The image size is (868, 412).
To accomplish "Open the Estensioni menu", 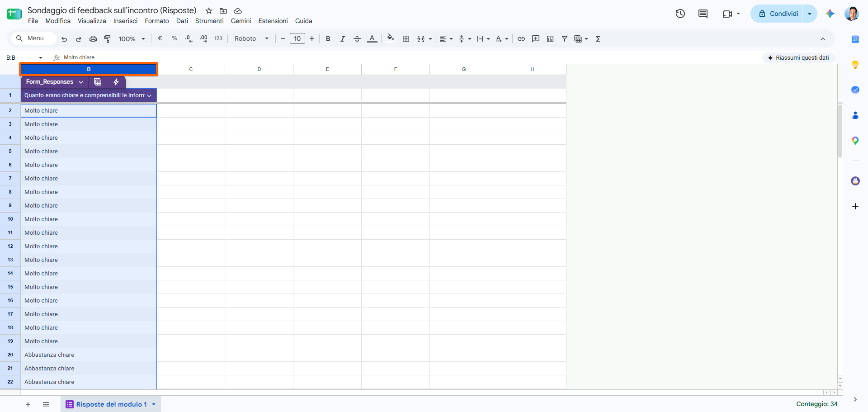I will click(x=273, y=21).
